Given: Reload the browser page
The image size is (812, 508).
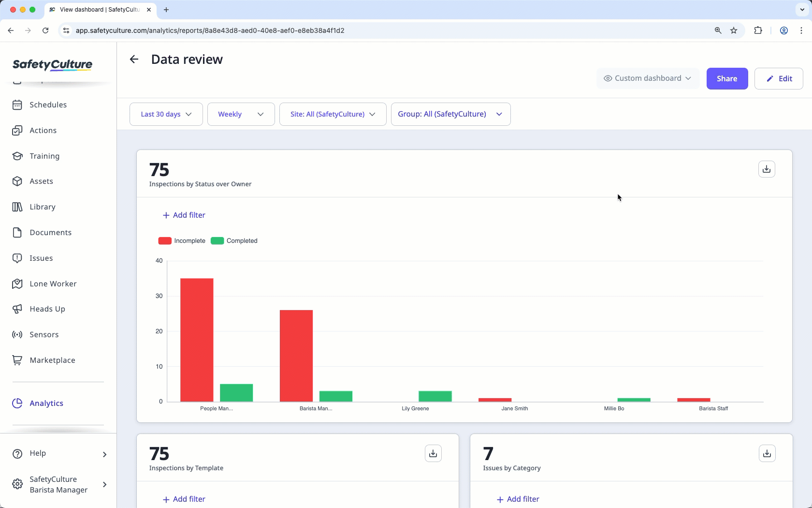Looking at the screenshot, I should [x=45, y=30].
